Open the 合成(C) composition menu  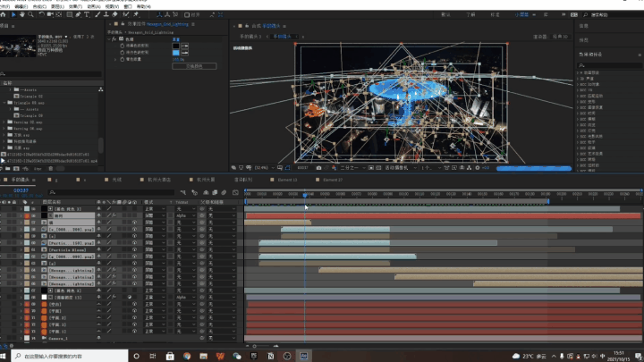[x=39, y=6]
